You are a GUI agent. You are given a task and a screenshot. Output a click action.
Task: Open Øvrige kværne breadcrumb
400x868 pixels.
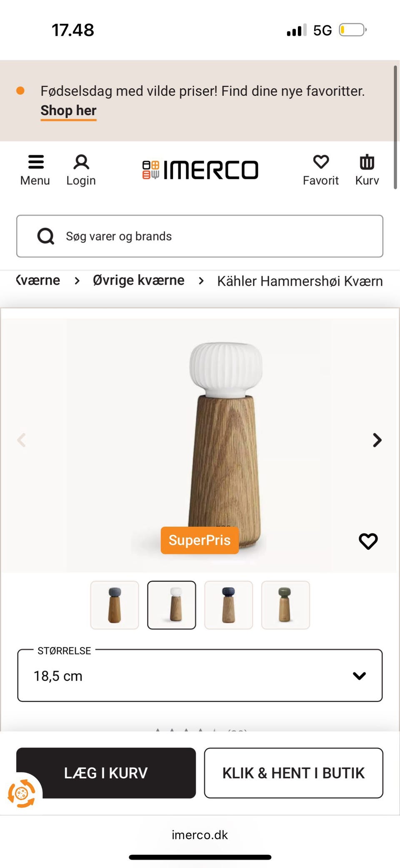coord(138,280)
